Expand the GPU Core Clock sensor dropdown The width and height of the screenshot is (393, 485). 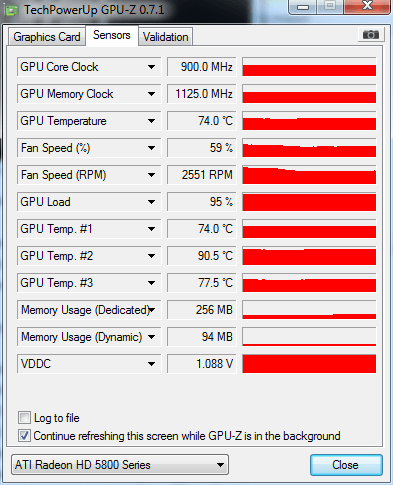152,67
